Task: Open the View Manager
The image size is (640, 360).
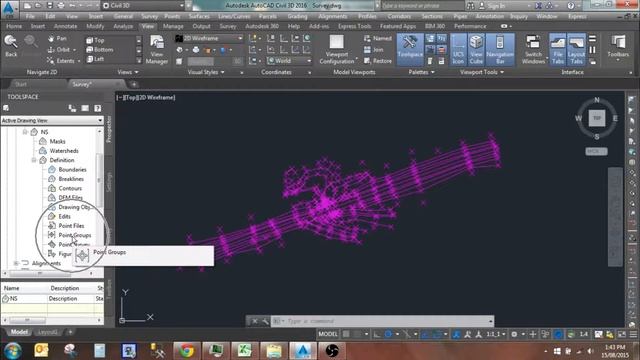Action: point(157,50)
